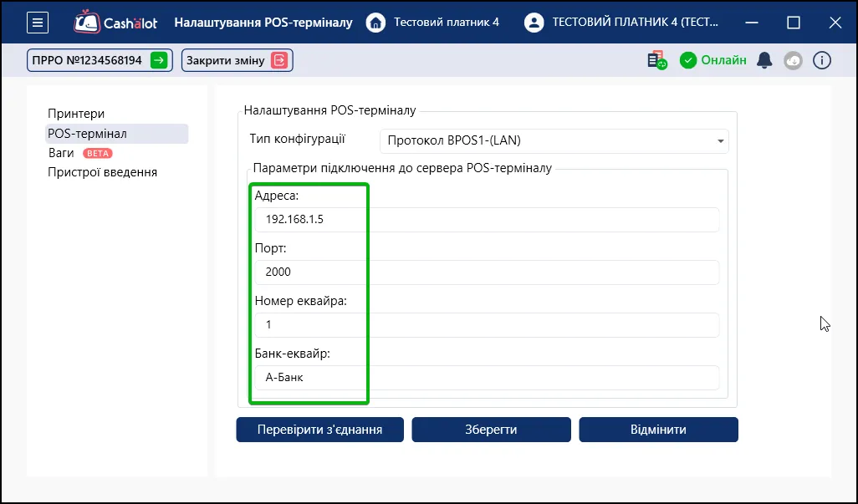Minimize the Cashalot window
Image resolution: width=858 pixels, height=504 pixels.
[752, 23]
